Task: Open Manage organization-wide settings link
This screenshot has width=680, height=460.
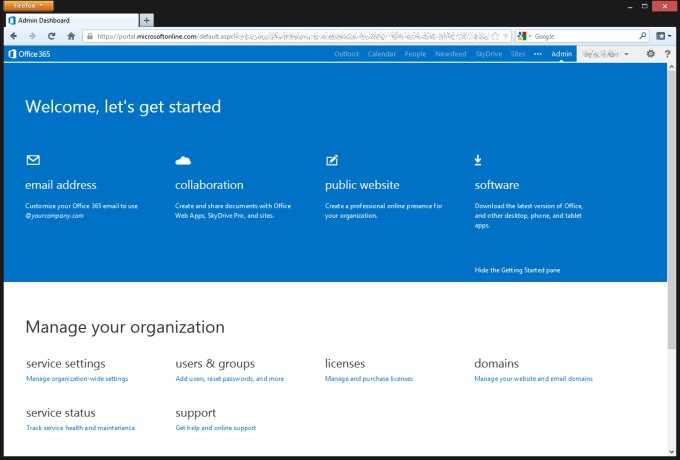Action: point(77,378)
